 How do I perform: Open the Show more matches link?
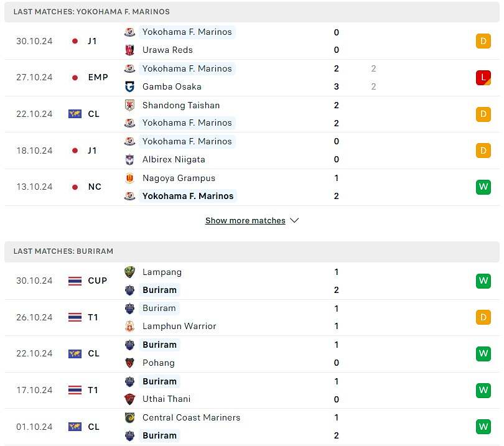(x=245, y=220)
